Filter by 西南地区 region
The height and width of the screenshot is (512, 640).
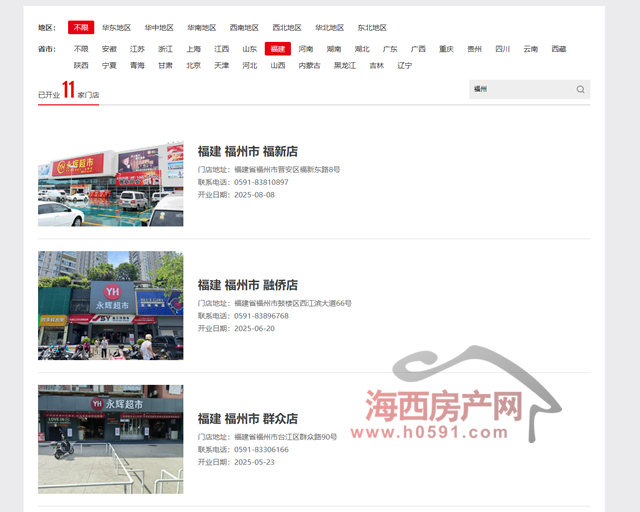pyautogui.click(x=244, y=27)
